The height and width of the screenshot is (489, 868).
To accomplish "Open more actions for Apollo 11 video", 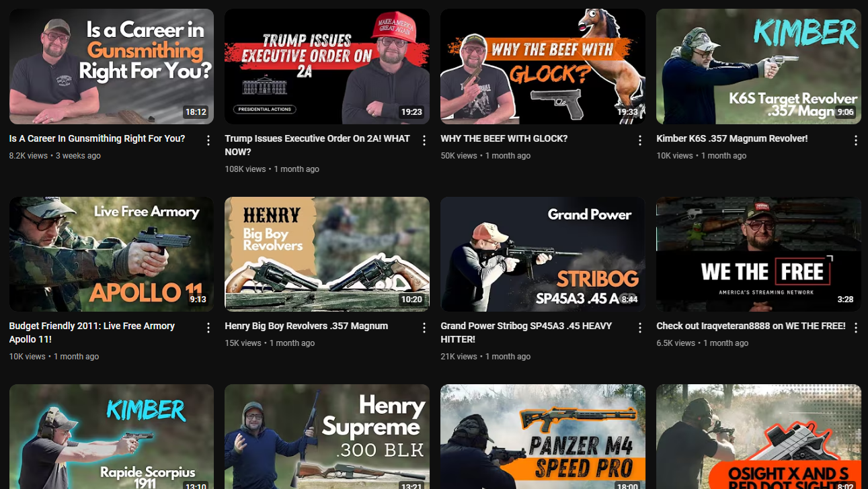I will (208, 328).
